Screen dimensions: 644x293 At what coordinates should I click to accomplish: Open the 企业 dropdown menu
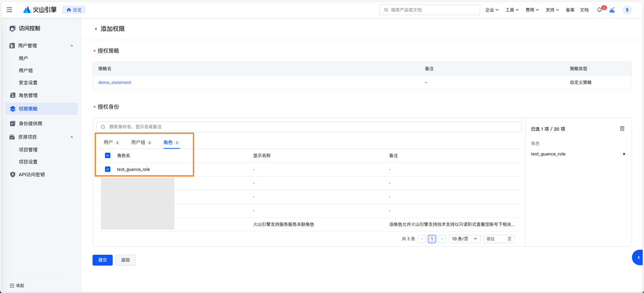pyautogui.click(x=492, y=10)
